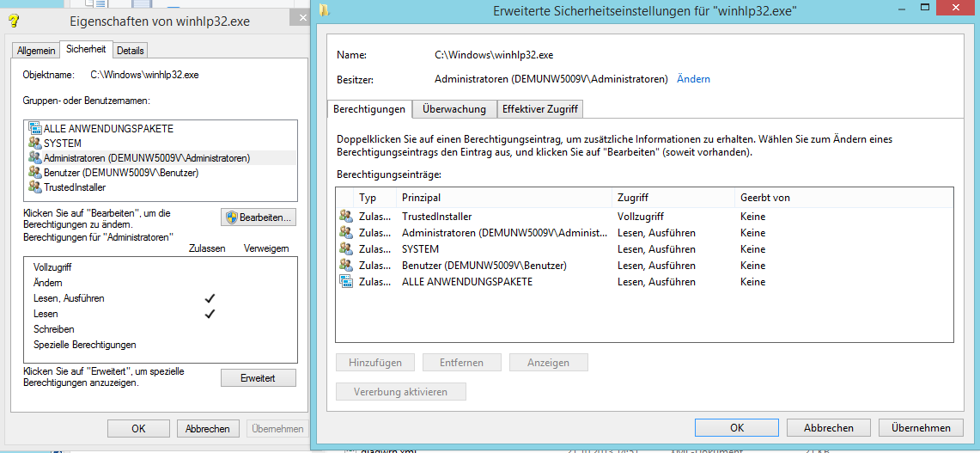The height and width of the screenshot is (453, 980).
Task: Click icon of TrustedInstaller permission entry
Action: point(345,217)
